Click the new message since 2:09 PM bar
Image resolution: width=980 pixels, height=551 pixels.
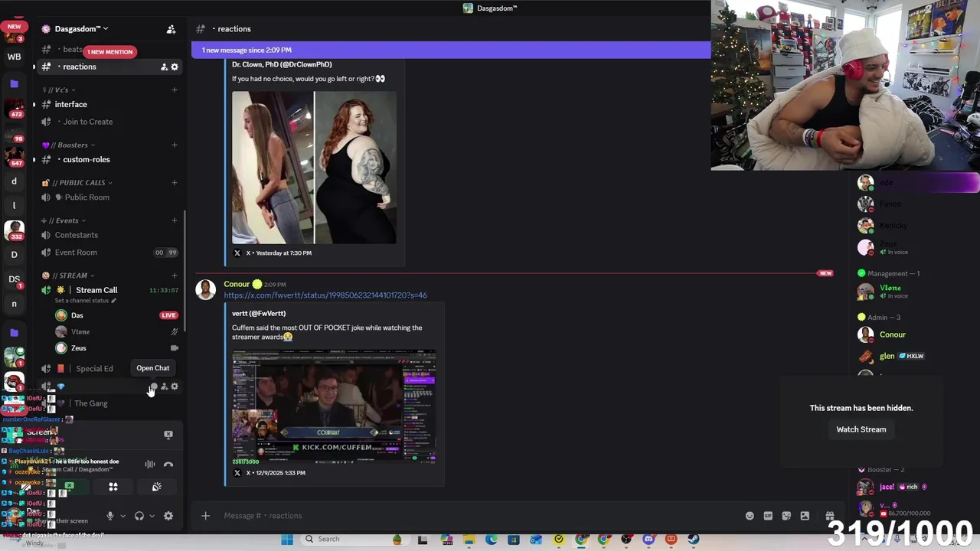coord(451,51)
